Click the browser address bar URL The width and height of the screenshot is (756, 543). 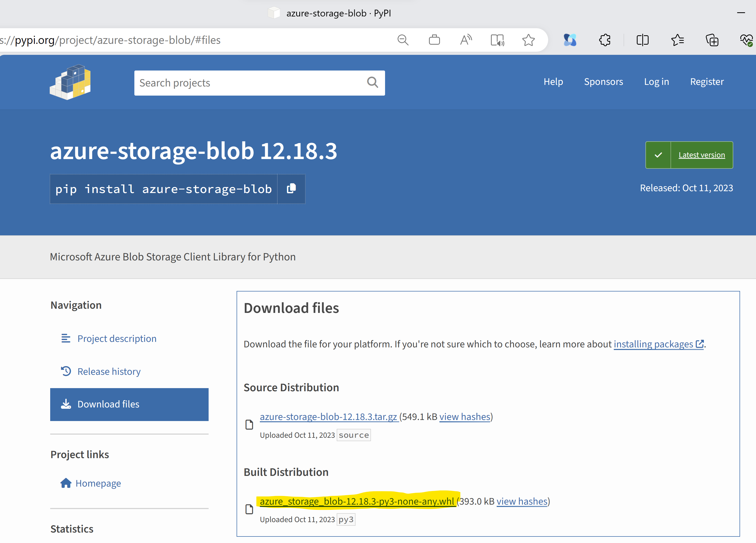tap(110, 40)
